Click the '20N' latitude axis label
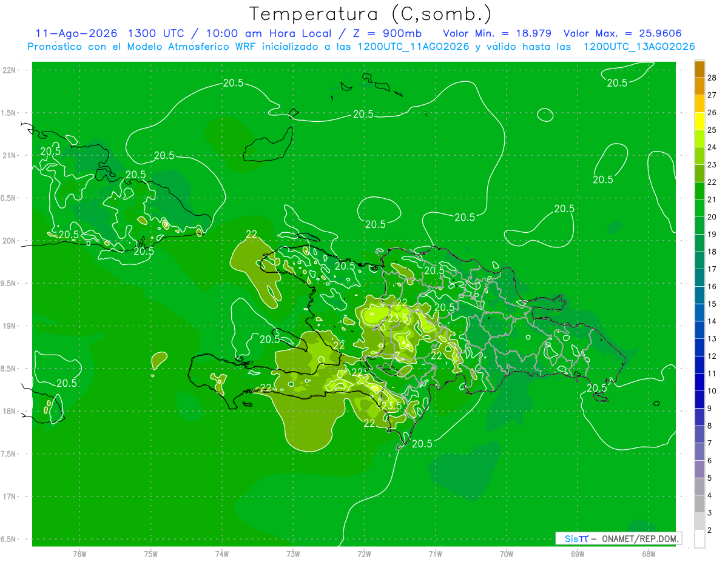728x562 pixels. click(x=9, y=241)
